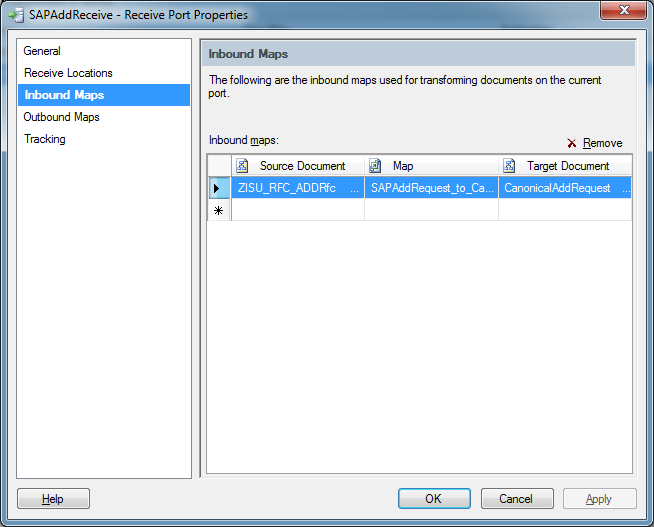
Task: Open ellipsis browse for CanonicalAddRequest target
Action: click(626, 189)
